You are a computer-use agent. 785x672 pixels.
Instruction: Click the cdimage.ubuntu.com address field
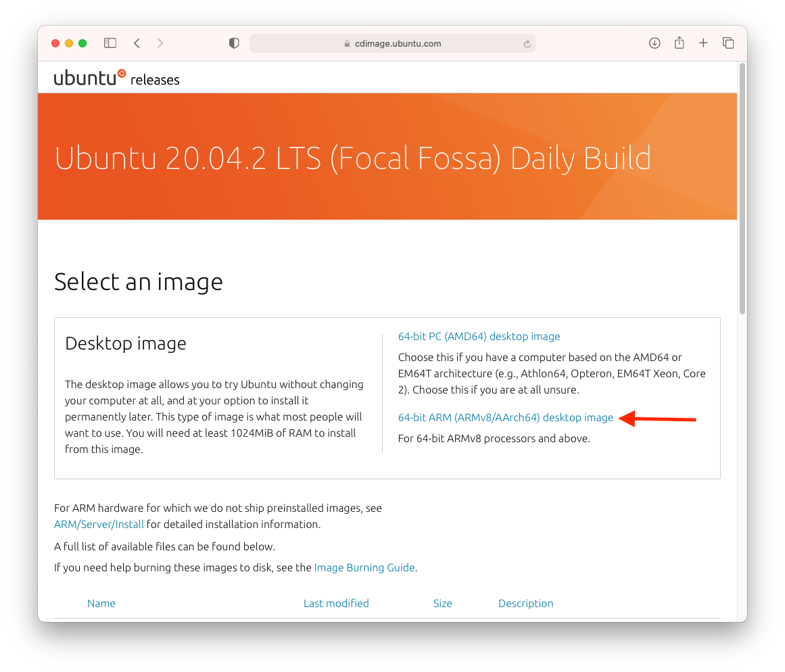(392, 43)
